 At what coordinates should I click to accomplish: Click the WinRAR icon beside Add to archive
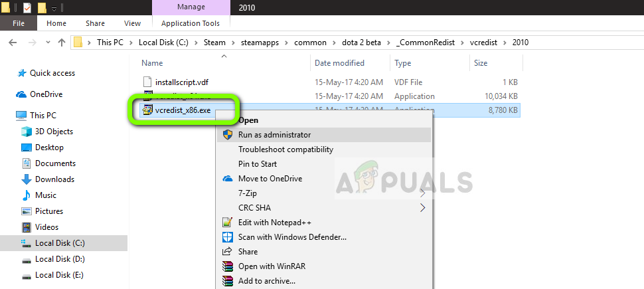[228, 281]
